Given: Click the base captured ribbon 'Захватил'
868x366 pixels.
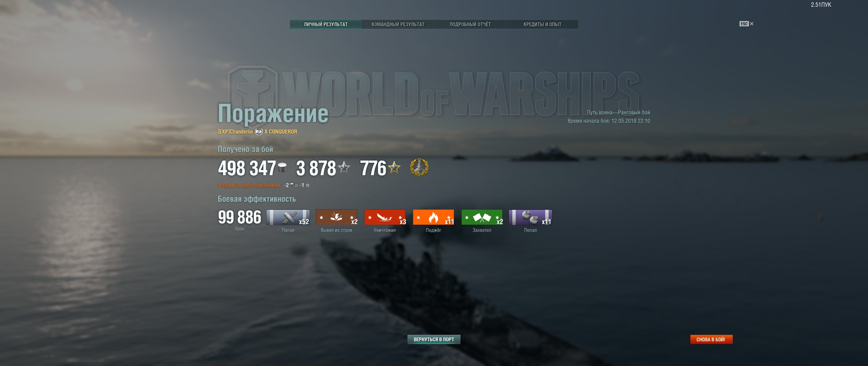Looking at the screenshot, I should click(482, 217).
